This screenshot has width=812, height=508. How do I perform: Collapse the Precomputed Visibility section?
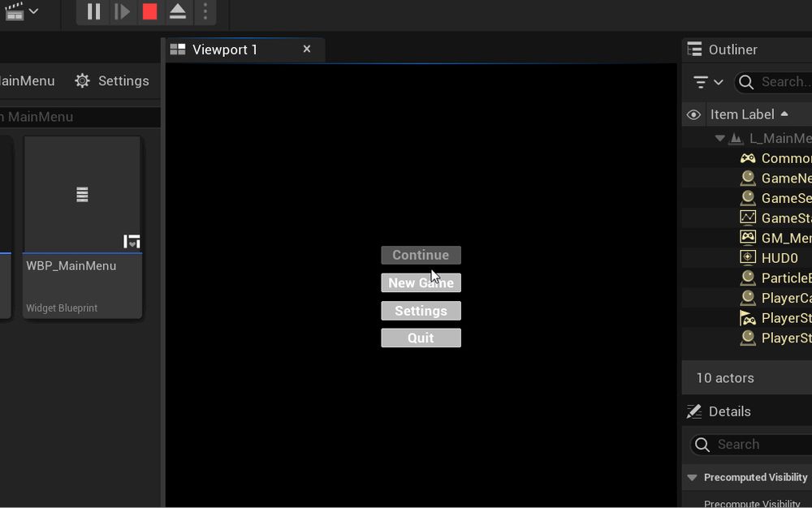pyautogui.click(x=692, y=477)
